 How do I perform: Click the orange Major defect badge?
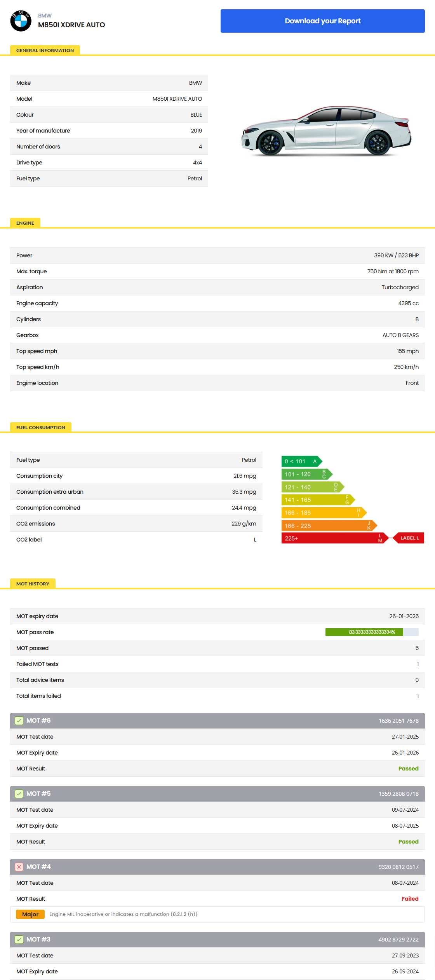[30, 914]
